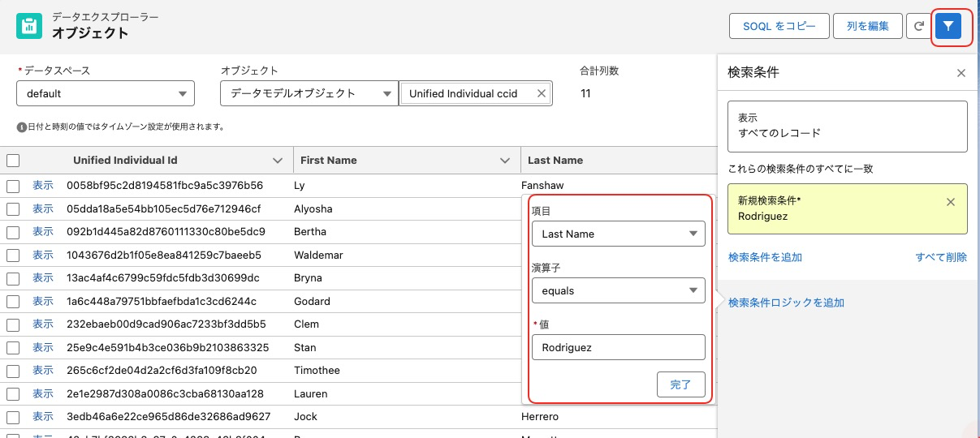Click the timezone info icon
Image resolution: width=980 pixels, height=438 pixels.
pos(21,127)
